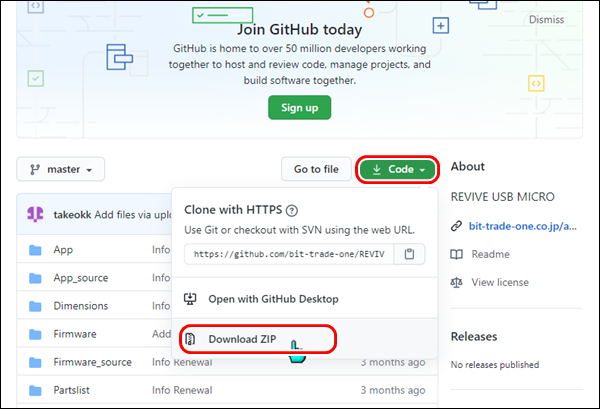Click the Go to file button

coord(316,169)
